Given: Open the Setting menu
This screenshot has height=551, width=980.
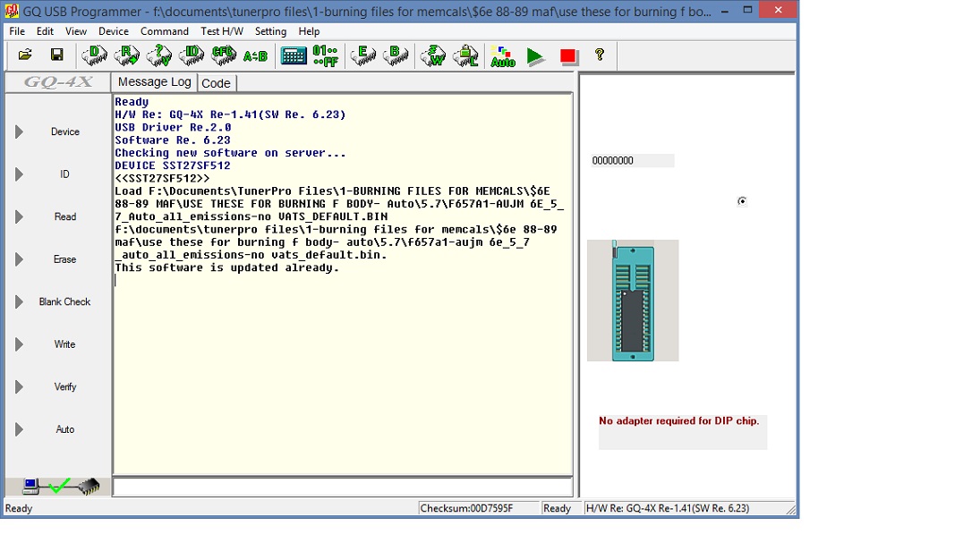Looking at the screenshot, I should click(270, 31).
